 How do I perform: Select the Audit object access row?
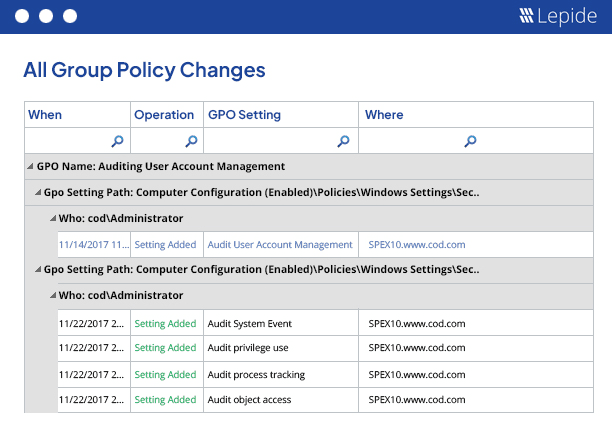249,400
